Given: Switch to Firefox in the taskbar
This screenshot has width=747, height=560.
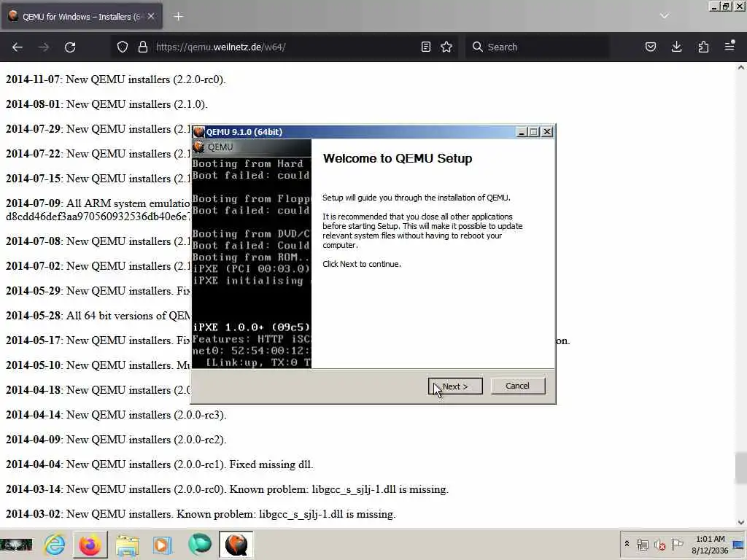Looking at the screenshot, I should (x=90, y=544).
